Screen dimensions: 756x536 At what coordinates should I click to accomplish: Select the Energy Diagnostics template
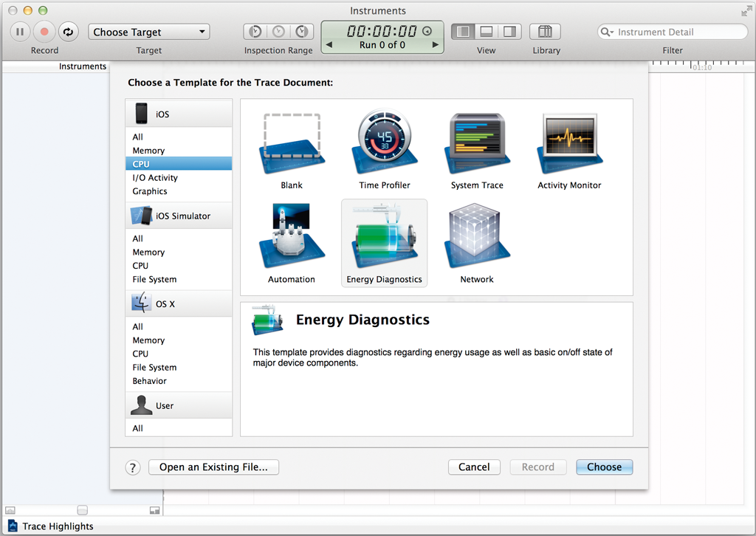coord(384,244)
